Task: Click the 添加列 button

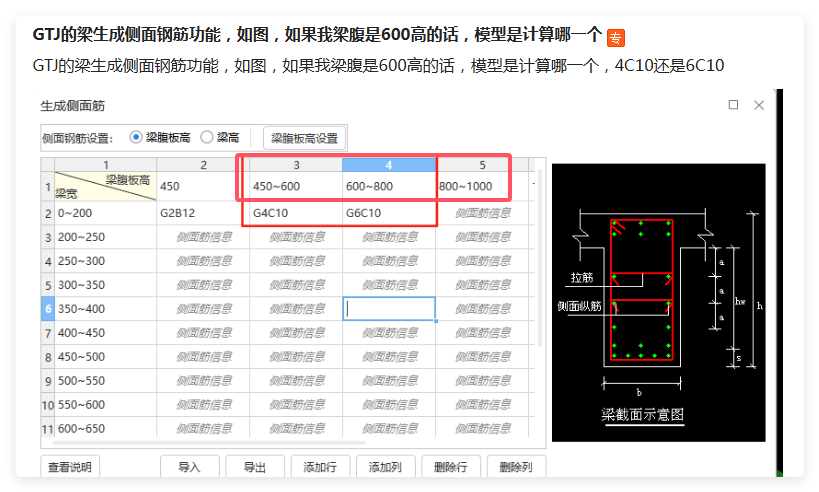Action: click(x=385, y=467)
